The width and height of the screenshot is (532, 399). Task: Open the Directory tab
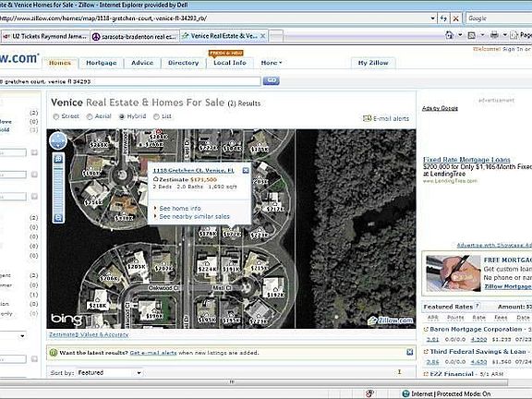(183, 63)
